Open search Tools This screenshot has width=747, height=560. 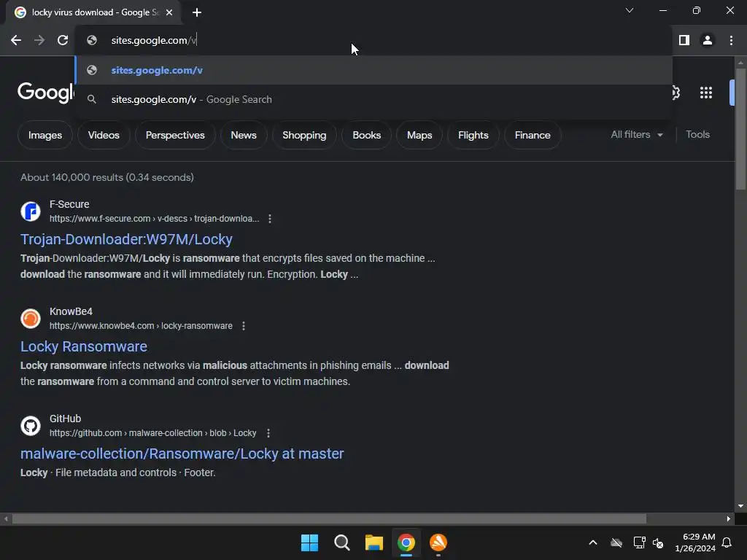pos(697,135)
